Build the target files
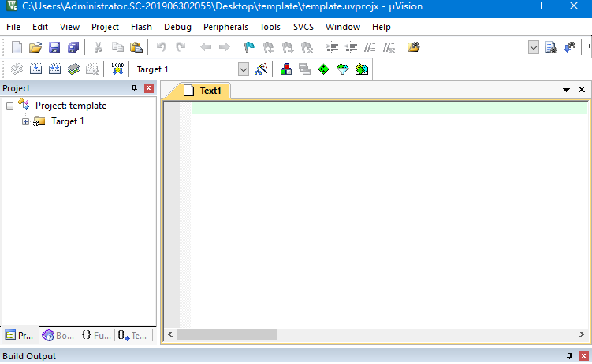The width and height of the screenshot is (592, 364). pos(35,69)
